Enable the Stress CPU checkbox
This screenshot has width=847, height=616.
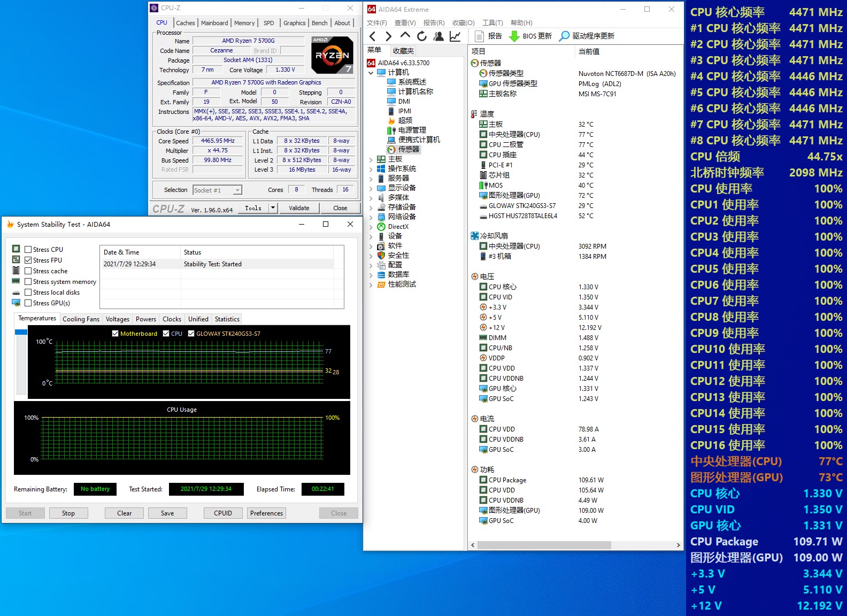pyautogui.click(x=28, y=250)
